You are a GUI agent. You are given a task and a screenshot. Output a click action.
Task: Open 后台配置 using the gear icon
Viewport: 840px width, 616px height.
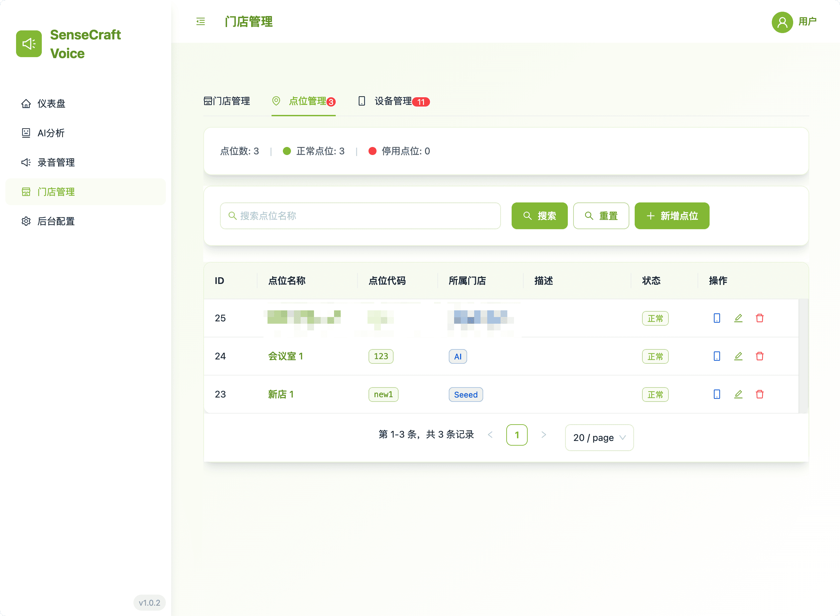click(26, 221)
